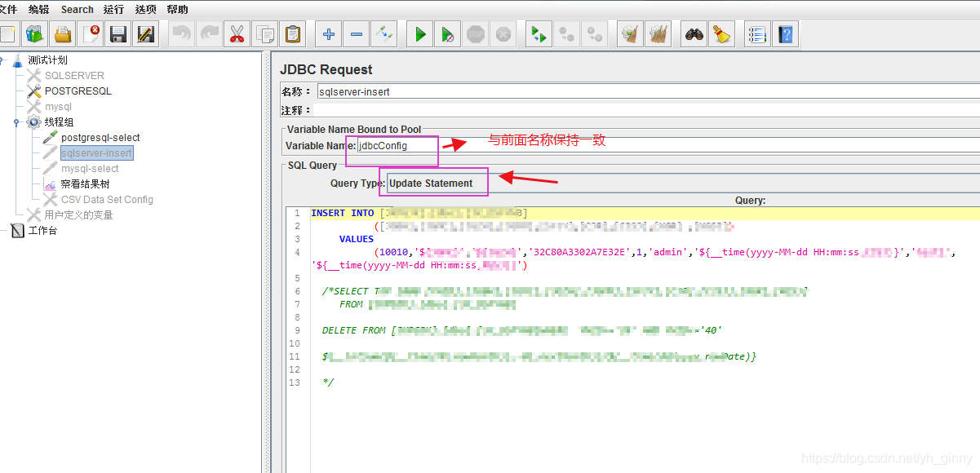Select the mysql config element
Image resolution: width=980 pixels, height=473 pixels.
(58, 106)
